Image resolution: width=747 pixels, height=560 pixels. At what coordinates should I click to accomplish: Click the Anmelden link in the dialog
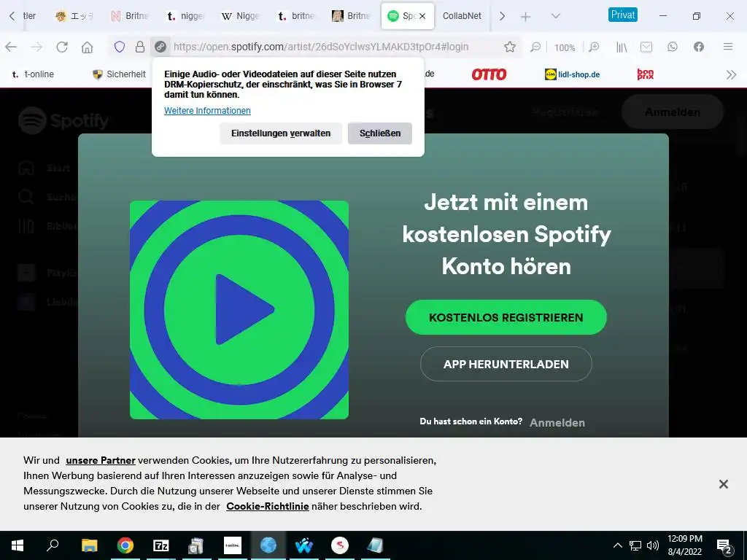[557, 422]
